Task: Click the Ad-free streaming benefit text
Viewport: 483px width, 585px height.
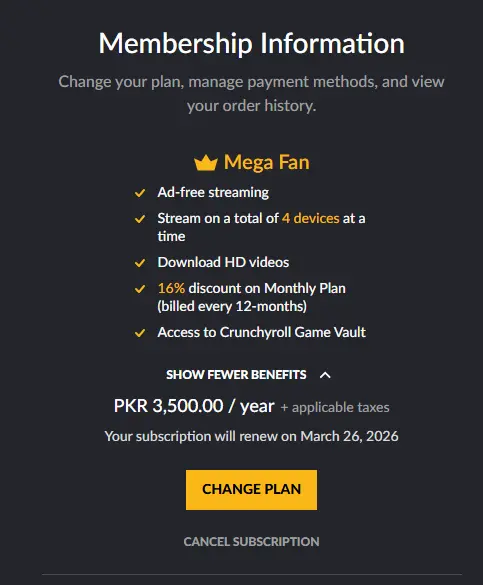Action: point(213,193)
